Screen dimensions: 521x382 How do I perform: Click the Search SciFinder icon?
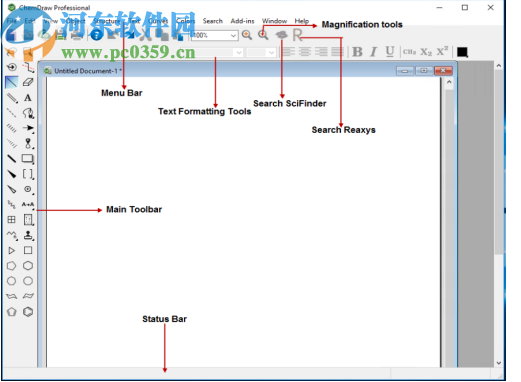pos(282,35)
